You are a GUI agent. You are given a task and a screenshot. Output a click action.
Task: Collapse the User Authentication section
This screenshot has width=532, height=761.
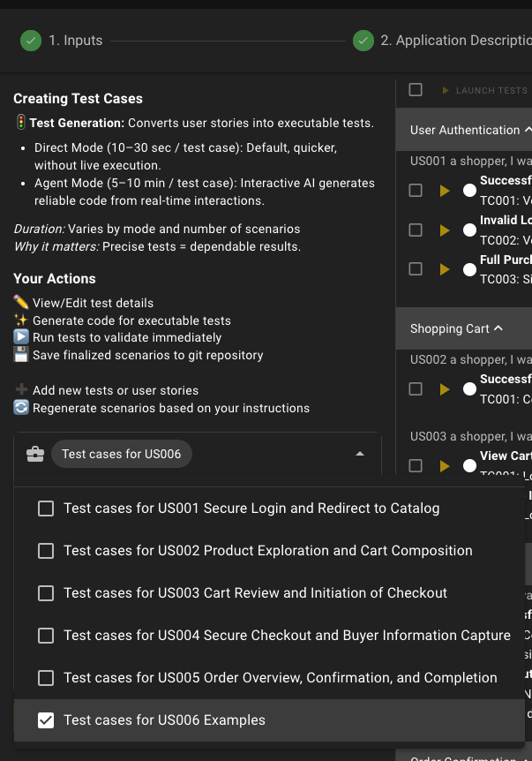click(x=527, y=130)
